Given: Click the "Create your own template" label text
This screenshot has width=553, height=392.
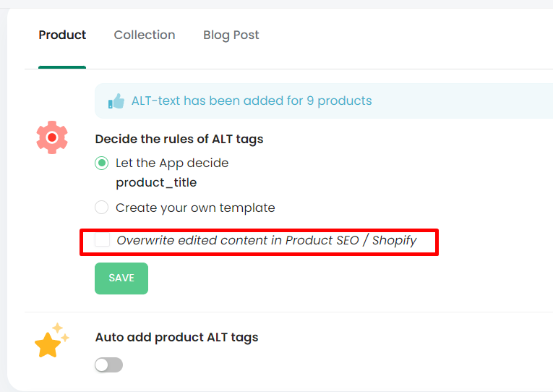Looking at the screenshot, I should click(195, 208).
